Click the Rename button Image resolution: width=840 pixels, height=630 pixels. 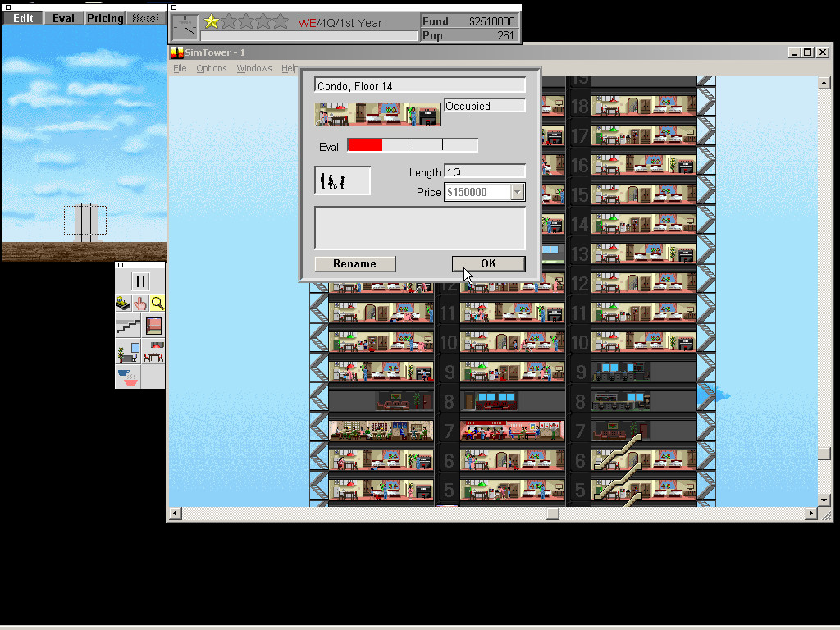(355, 263)
